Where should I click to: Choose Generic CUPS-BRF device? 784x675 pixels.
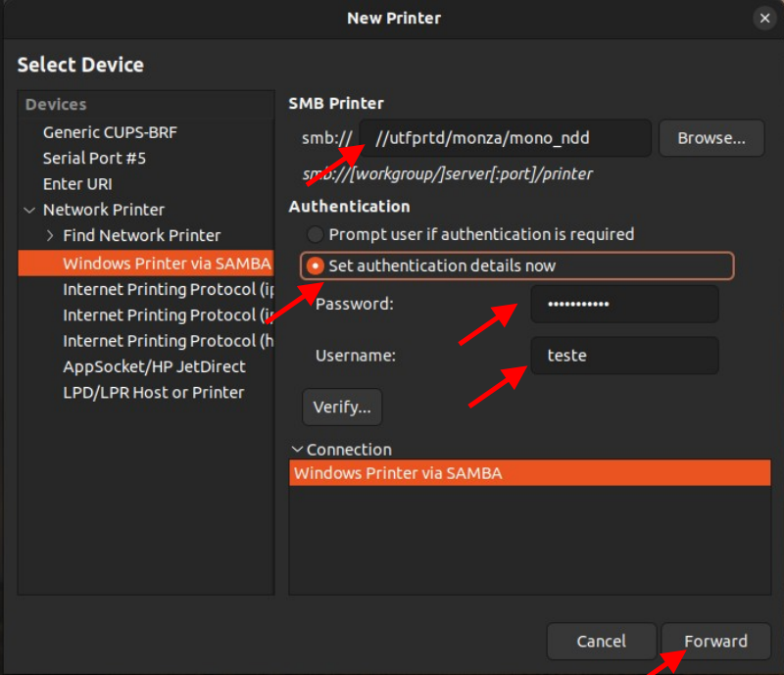pyautogui.click(x=110, y=132)
